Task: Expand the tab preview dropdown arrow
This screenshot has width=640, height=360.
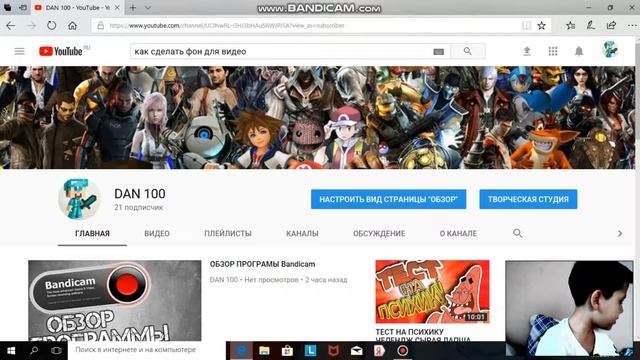Action: [x=148, y=7]
